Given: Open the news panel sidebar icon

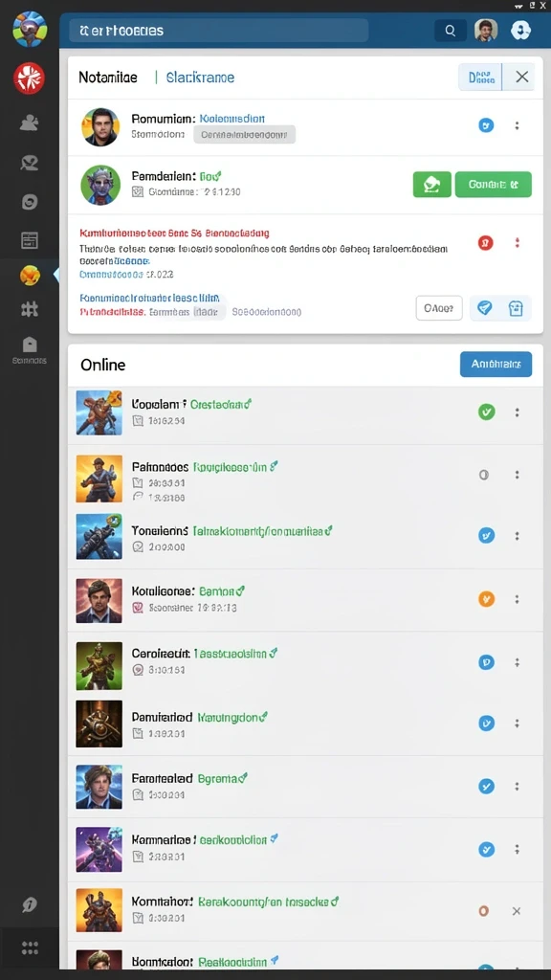Looking at the screenshot, I should click(30, 240).
